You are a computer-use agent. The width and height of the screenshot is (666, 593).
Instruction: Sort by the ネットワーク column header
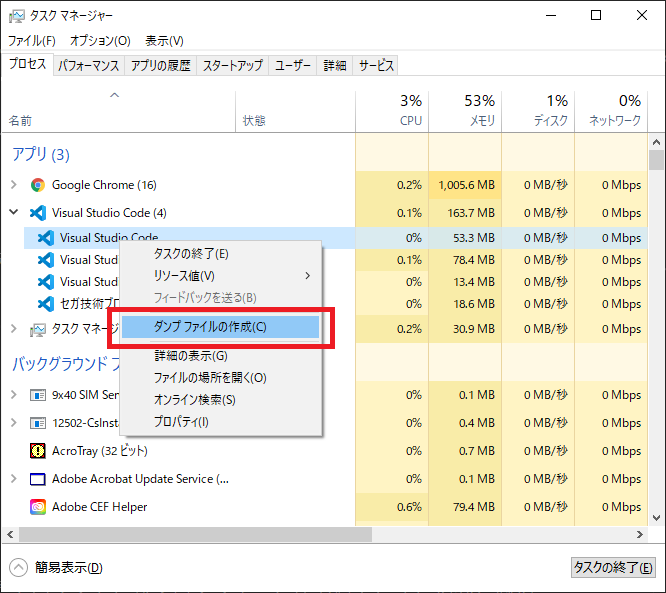pyautogui.click(x=611, y=111)
